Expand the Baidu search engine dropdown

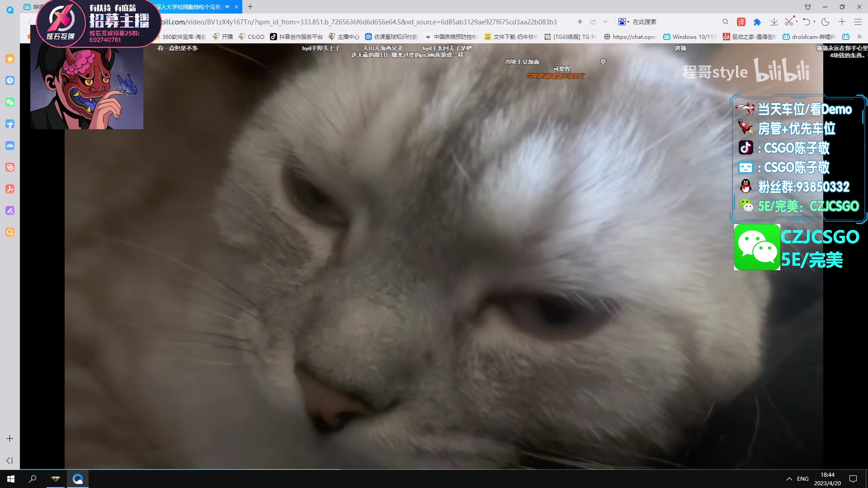(x=624, y=22)
